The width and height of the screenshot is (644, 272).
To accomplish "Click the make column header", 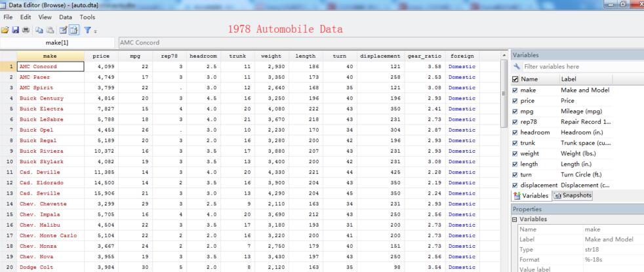I will click(50, 56).
